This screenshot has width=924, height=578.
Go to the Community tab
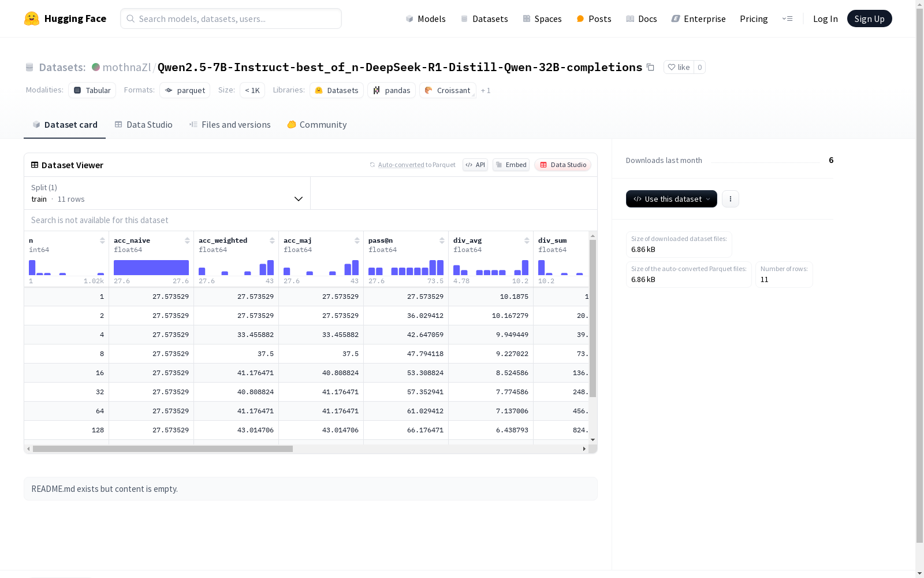317,125
